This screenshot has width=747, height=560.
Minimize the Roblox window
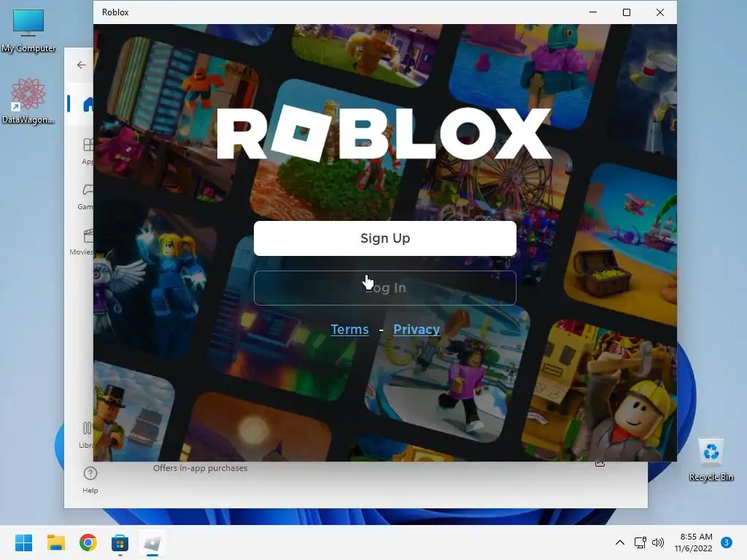click(593, 12)
